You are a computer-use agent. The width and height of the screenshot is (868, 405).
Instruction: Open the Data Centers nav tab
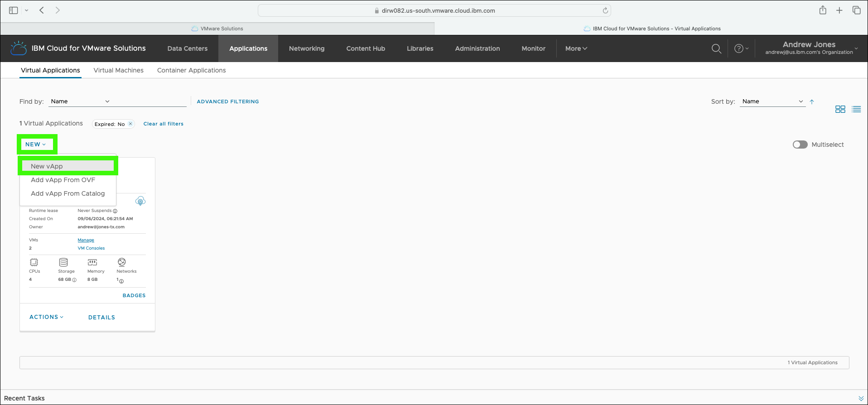[x=188, y=48]
